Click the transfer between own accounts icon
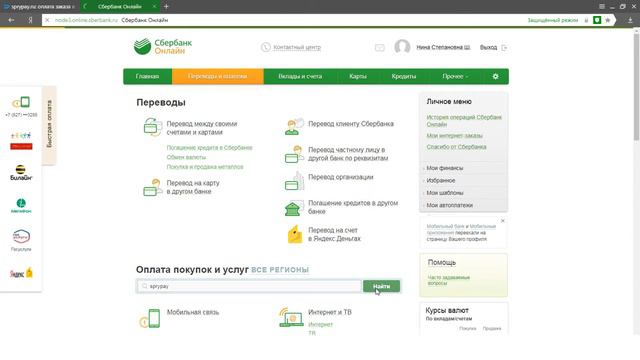This screenshot has width=640, height=360. point(152,127)
